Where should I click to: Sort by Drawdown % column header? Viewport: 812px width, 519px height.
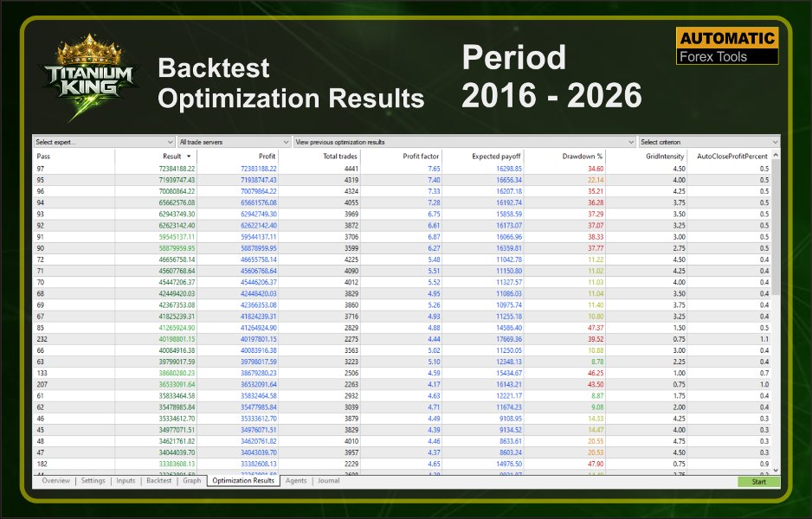pyautogui.click(x=582, y=157)
